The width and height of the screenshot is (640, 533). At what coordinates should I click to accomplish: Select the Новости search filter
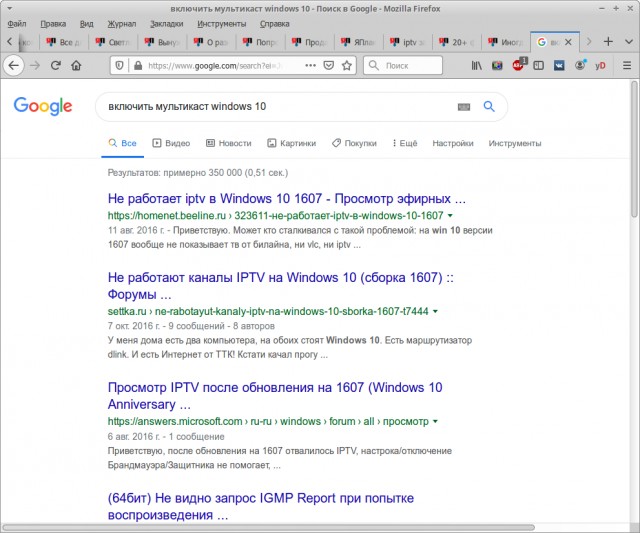click(229, 143)
